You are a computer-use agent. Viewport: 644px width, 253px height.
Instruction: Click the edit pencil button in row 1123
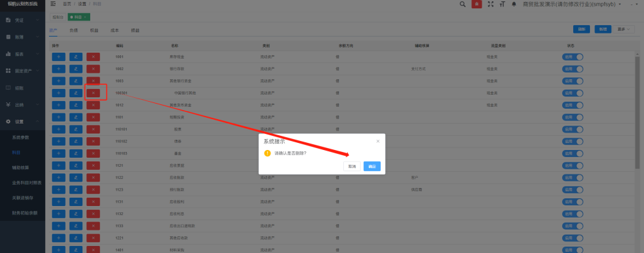(x=76, y=190)
